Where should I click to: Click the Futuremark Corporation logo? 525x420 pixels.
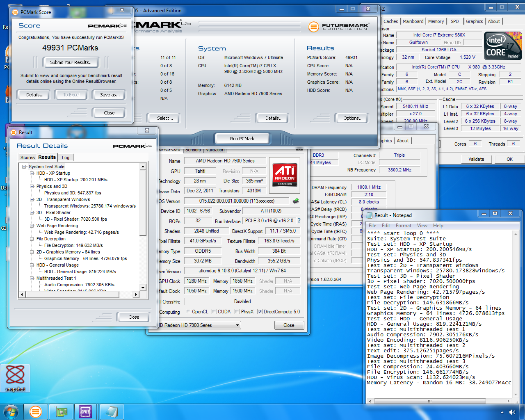tap(340, 27)
